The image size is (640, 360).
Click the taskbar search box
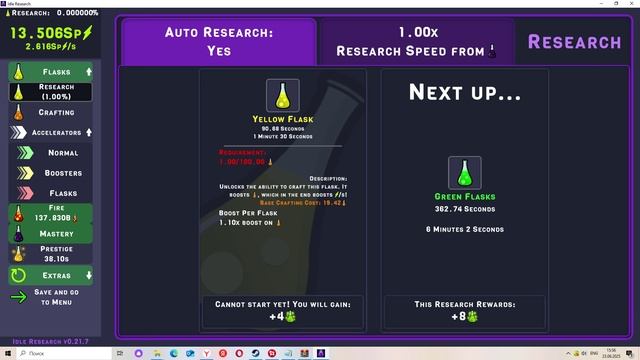click(x=64, y=353)
